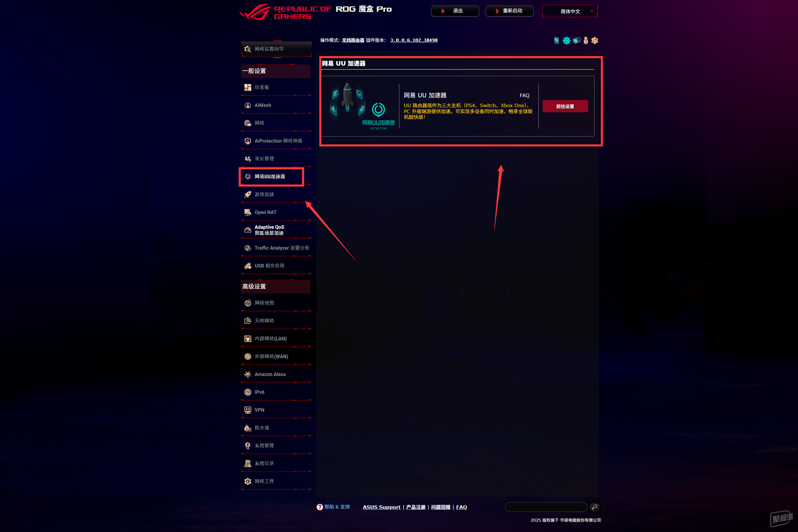Click the 帮助 & 支持 question mark icon

[x=320, y=507]
